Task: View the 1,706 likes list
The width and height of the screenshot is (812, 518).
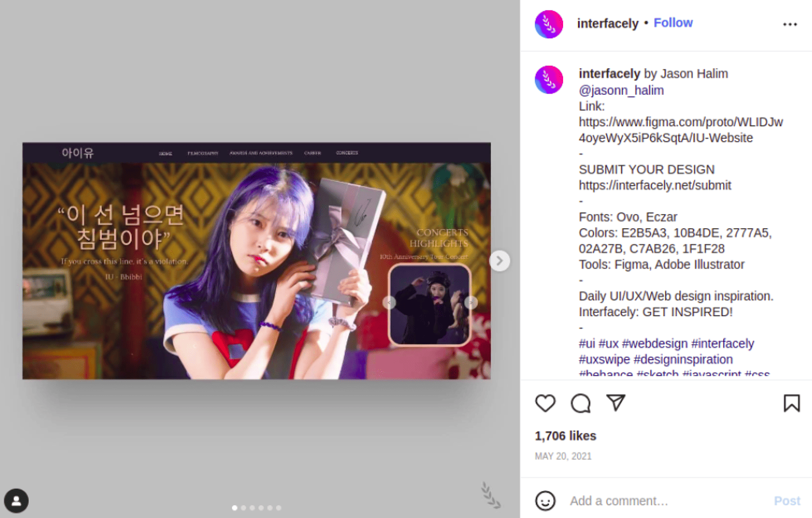Action: (565, 436)
